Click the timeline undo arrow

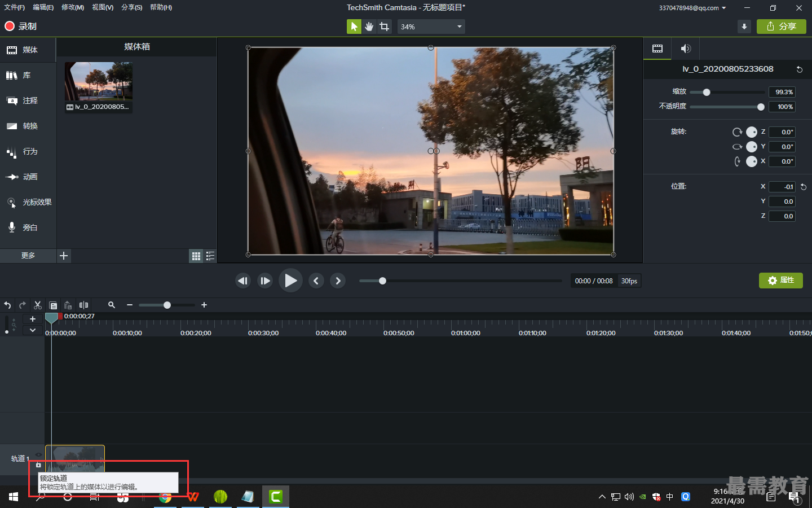coord(7,305)
